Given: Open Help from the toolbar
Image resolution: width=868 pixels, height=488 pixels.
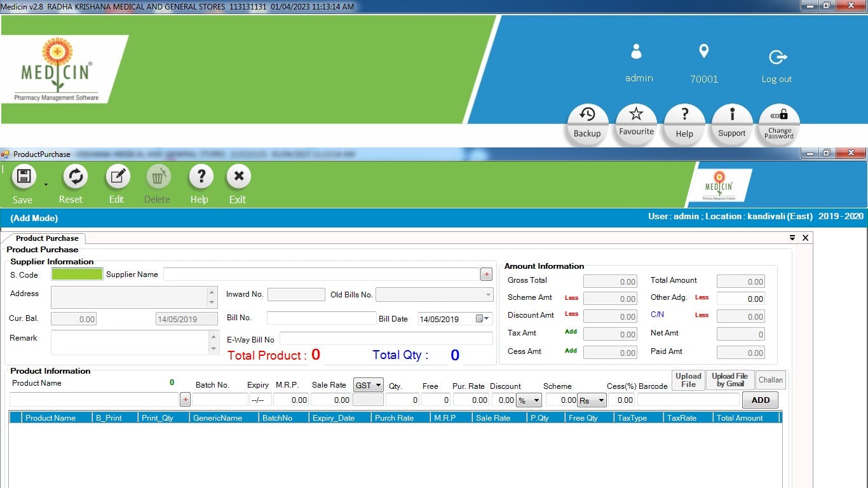Looking at the screenshot, I should tap(200, 177).
